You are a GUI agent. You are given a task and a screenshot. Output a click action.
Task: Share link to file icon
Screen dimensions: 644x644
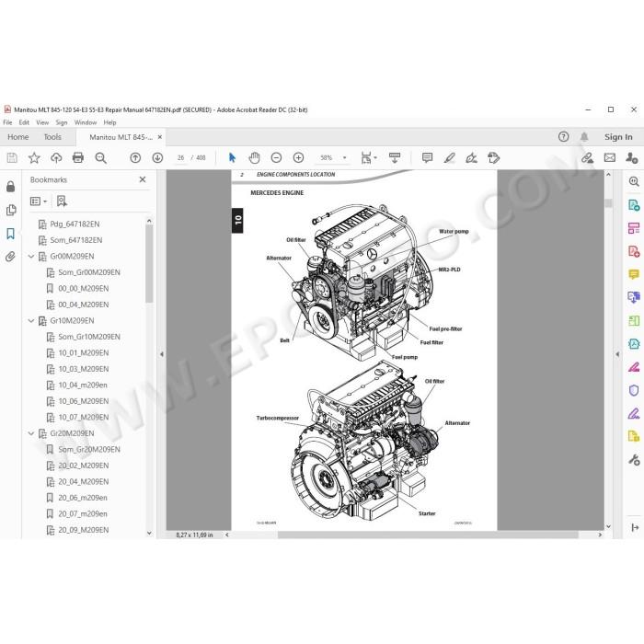pyautogui.click(x=587, y=157)
